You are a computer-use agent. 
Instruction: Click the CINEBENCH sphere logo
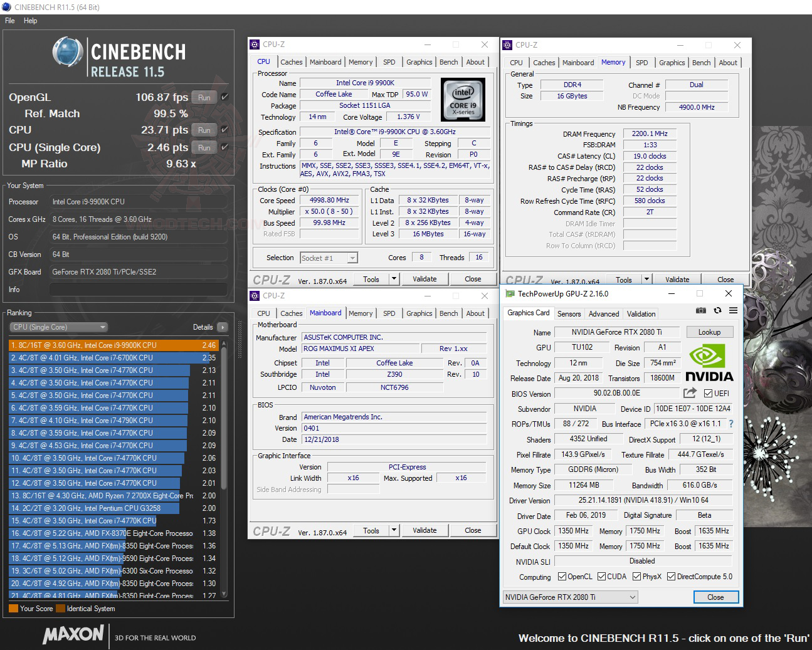68,52
